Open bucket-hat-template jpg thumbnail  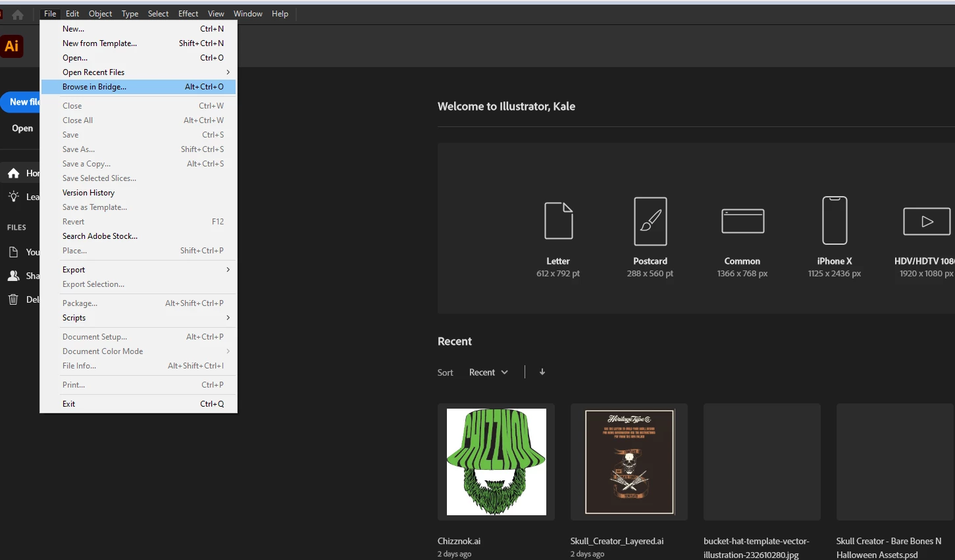tap(762, 462)
